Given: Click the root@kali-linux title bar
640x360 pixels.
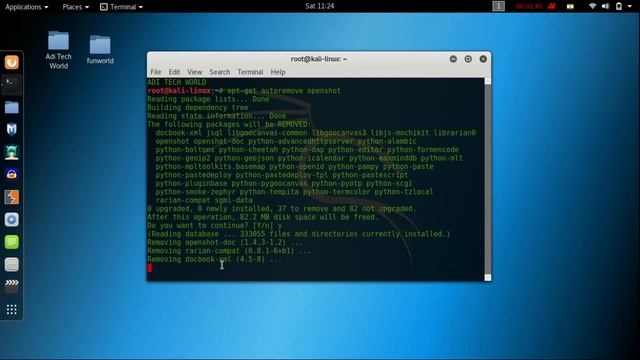Looking at the screenshot, I should pyautogui.click(x=319, y=59).
